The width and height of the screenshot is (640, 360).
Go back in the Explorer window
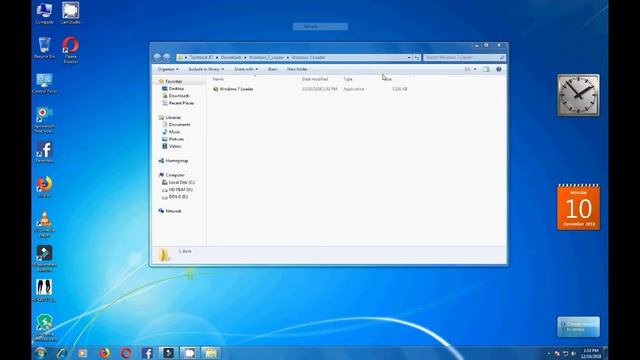(x=158, y=58)
